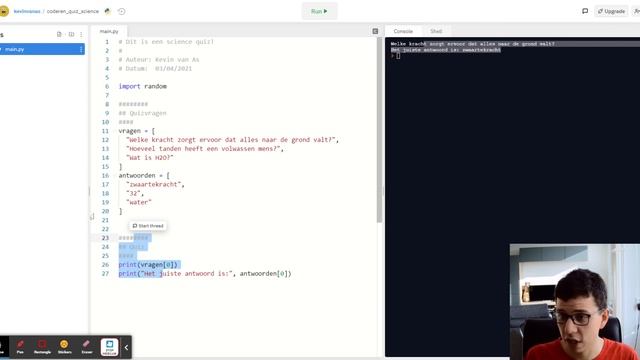
Task: Click the "32" answer string
Action: [x=133, y=193]
